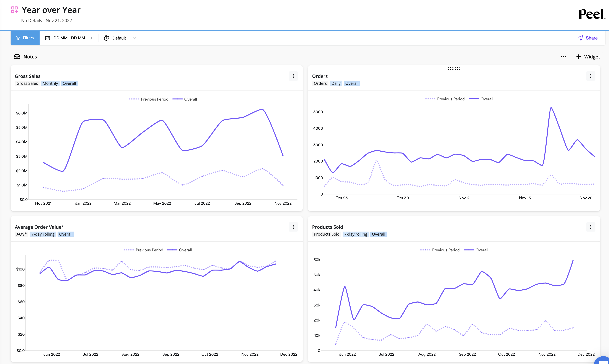
Task: Open Orders widget kebab menu
Action: (591, 76)
